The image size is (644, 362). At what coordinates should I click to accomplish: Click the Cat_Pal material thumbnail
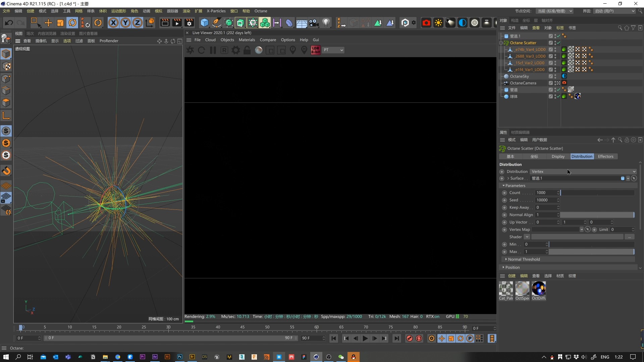(505, 289)
